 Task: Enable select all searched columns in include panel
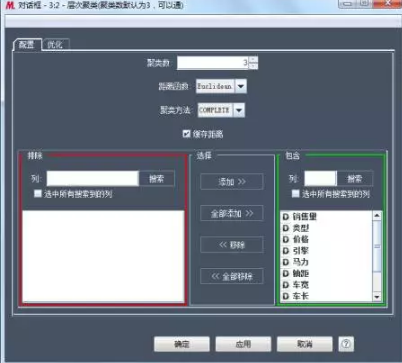(x=295, y=194)
